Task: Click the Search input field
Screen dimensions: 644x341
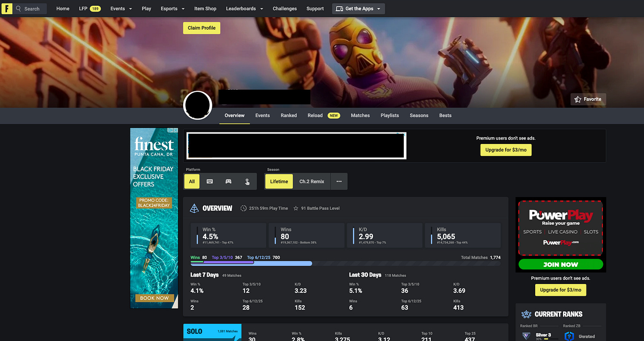Action: point(30,8)
